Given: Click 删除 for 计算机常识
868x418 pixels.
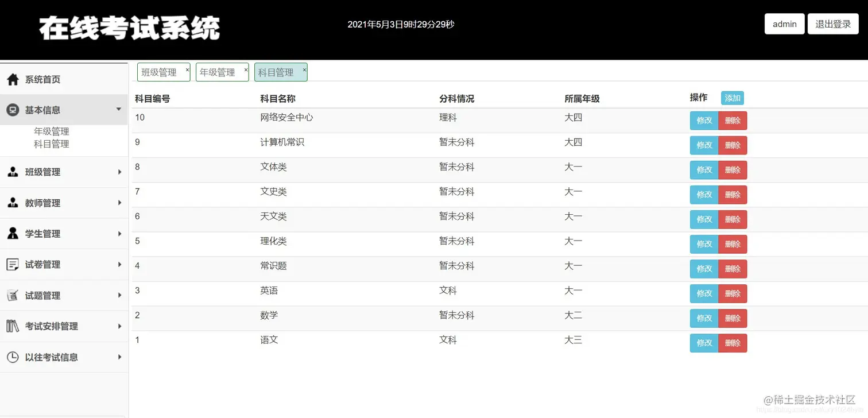Looking at the screenshot, I should click(x=733, y=145).
